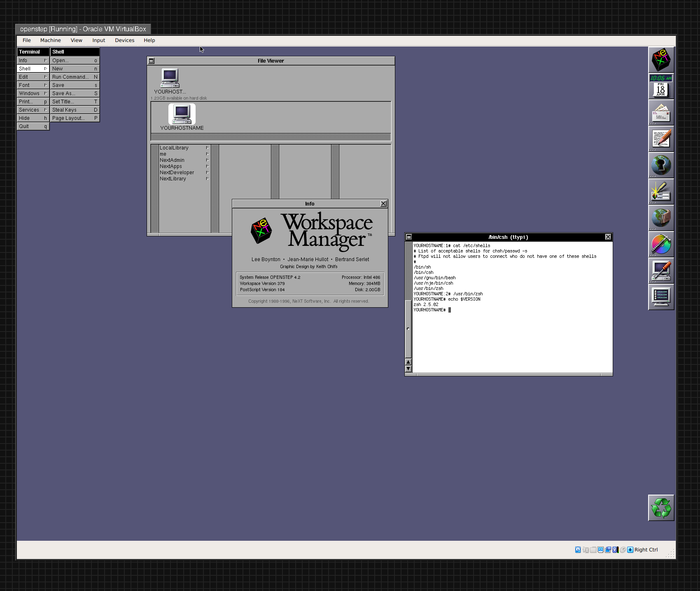Image resolution: width=700 pixels, height=591 pixels.
Task: Choose Print... from the Terminal menu
Action: click(x=33, y=102)
